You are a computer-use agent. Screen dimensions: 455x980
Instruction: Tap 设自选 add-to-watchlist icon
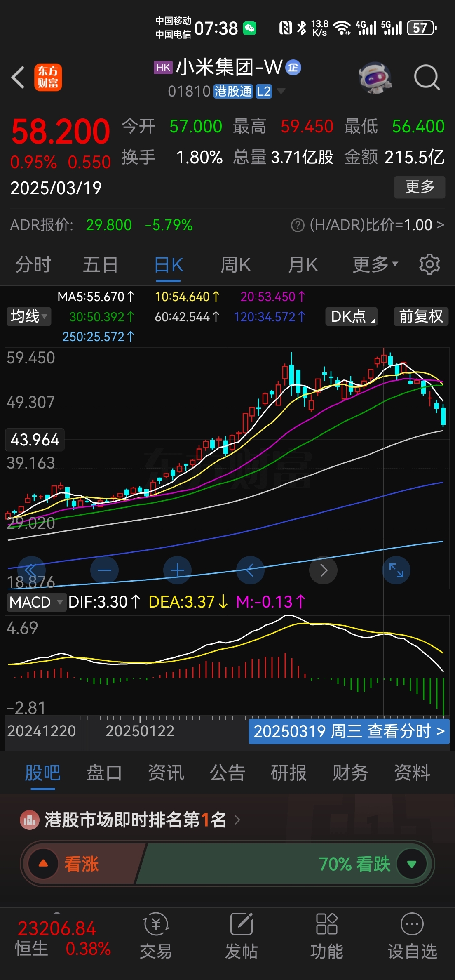pyautogui.click(x=412, y=924)
